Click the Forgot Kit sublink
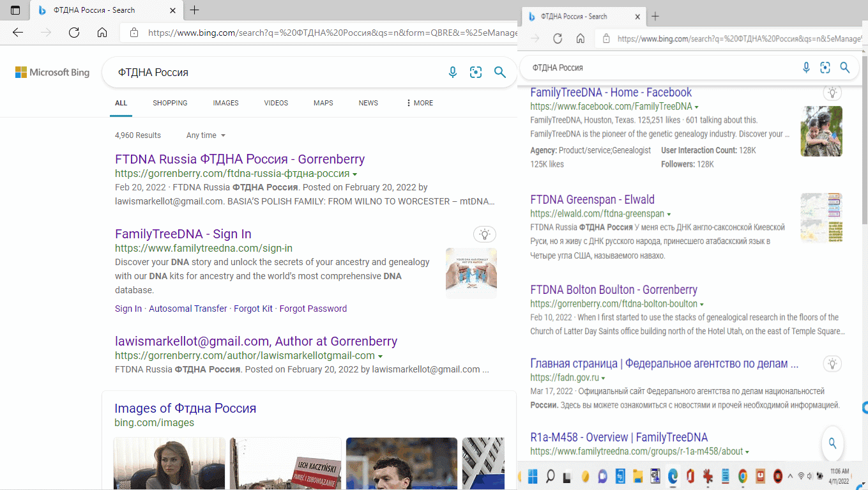This screenshot has width=868, height=490. [x=253, y=309]
